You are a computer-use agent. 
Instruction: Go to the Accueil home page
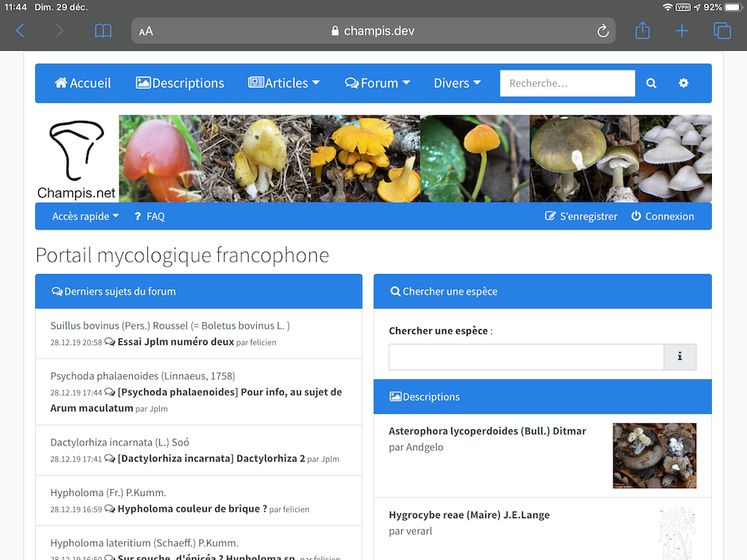[x=83, y=84]
